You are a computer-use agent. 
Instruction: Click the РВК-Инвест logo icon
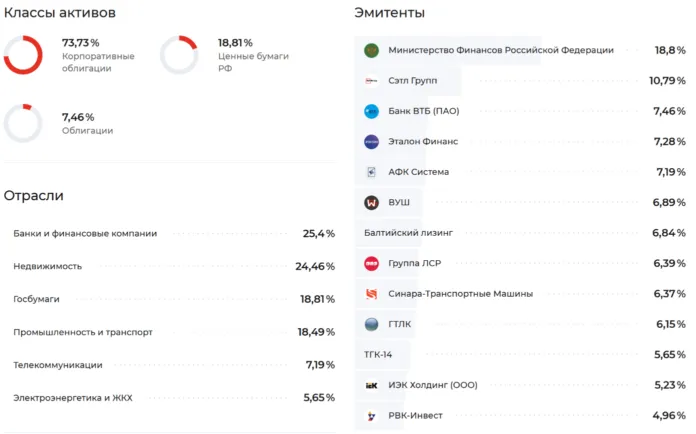pos(371,415)
